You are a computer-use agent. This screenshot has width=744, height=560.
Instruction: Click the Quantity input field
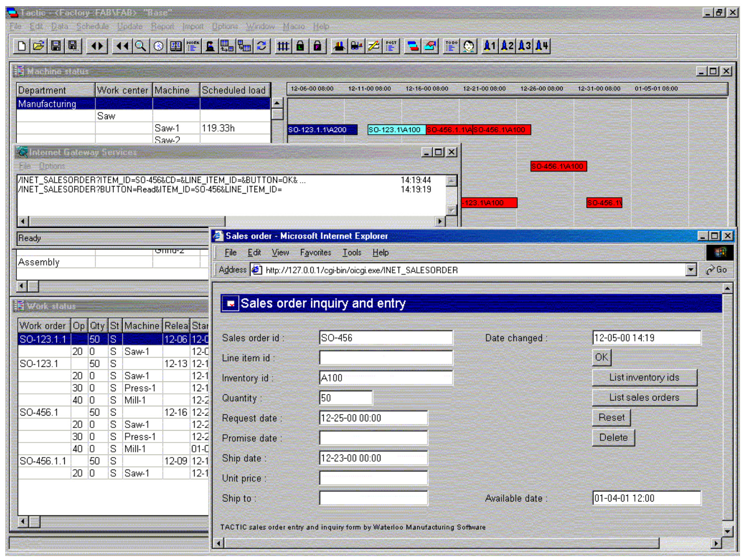coord(346,398)
